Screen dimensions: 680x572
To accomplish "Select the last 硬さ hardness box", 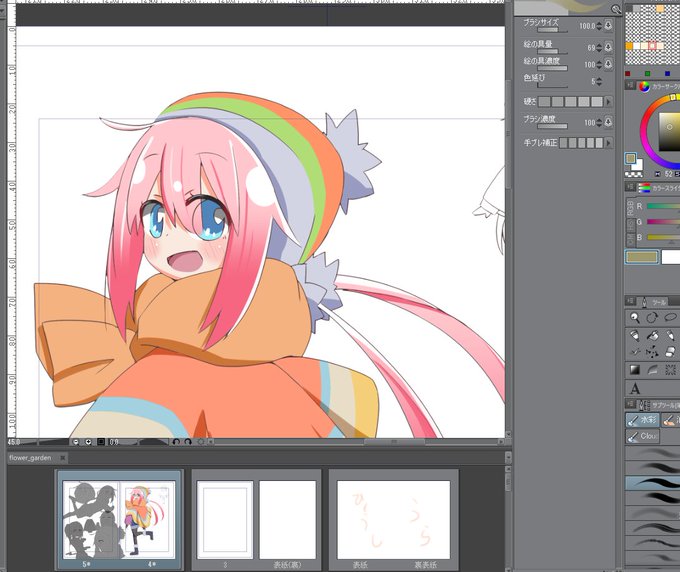I will click(x=597, y=102).
